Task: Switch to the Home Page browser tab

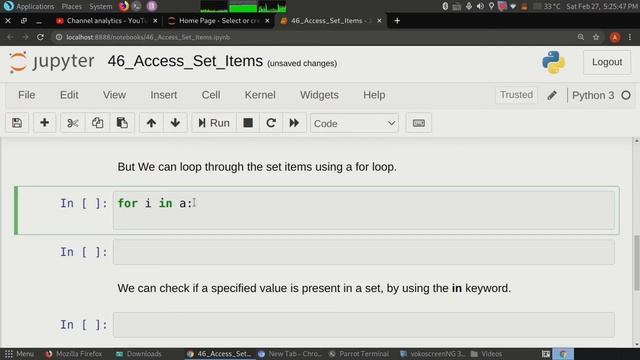Action: [219, 20]
